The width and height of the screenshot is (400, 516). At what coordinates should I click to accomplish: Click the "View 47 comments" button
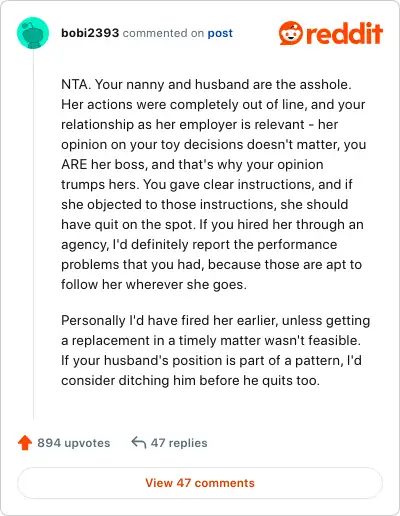point(200,483)
